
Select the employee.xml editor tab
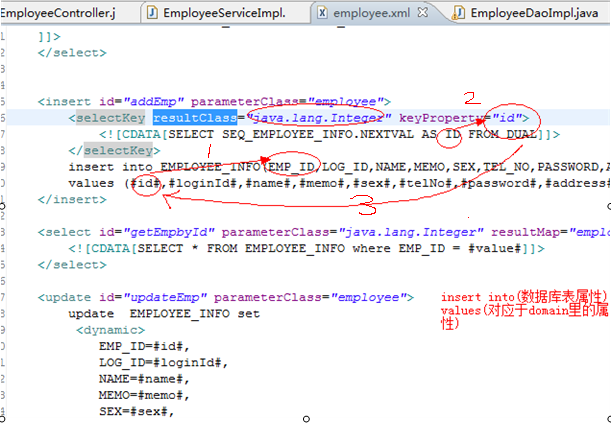372,13
